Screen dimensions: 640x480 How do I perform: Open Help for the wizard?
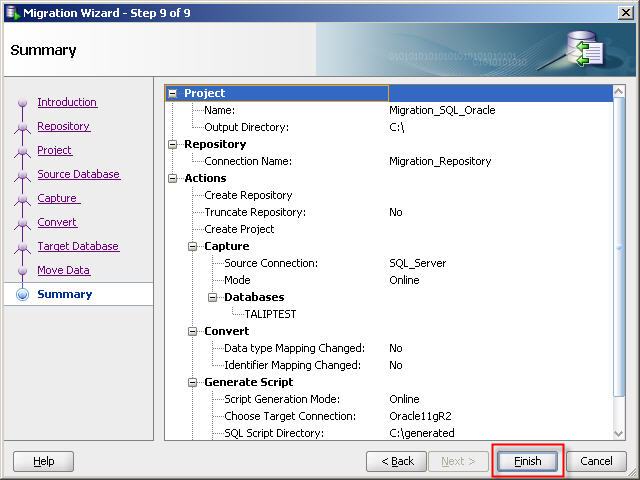click(x=44, y=461)
